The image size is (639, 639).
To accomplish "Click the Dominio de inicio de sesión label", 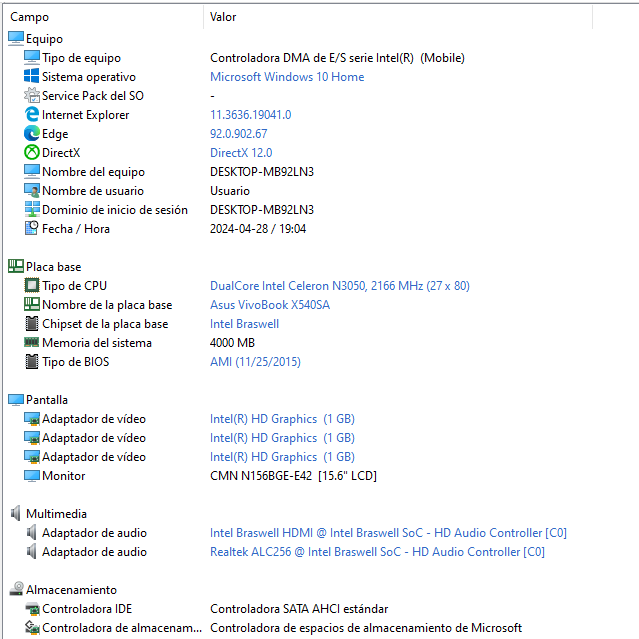I will pos(115,209).
